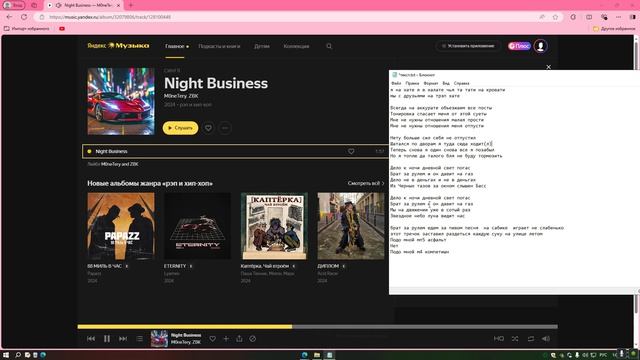The image size is (640, 360).
Task: Click the ETERNITY album title
Action: point(175,266)
